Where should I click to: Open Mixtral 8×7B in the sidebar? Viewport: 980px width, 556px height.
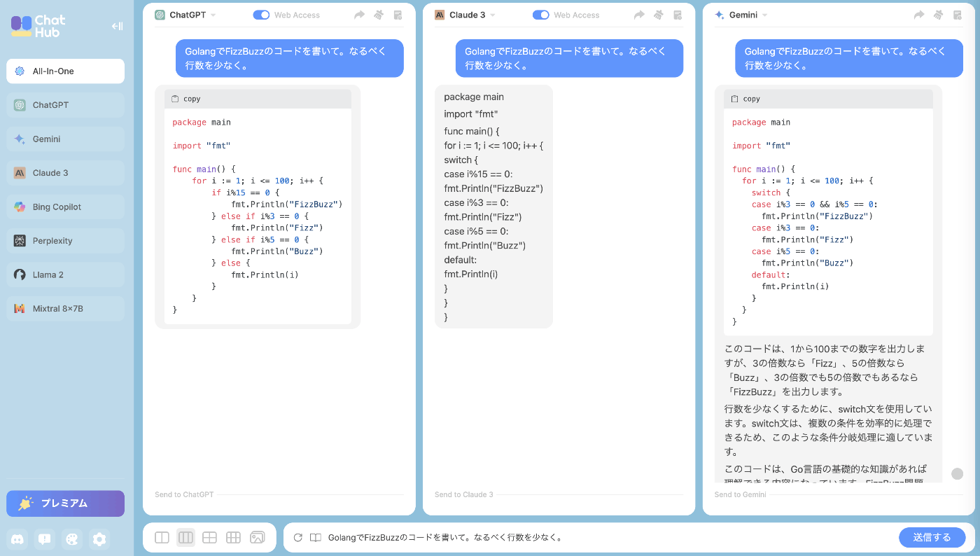coord(66,309)
